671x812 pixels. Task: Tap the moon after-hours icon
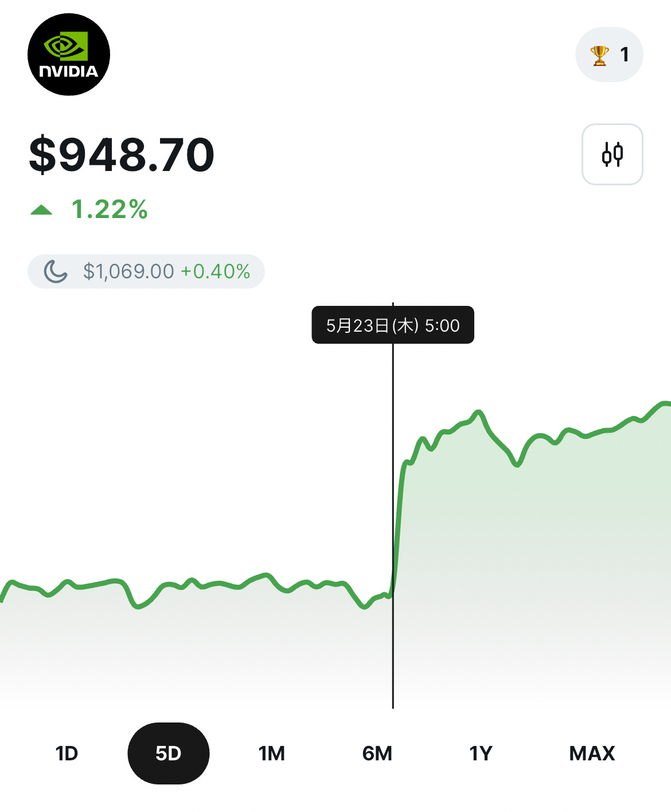pos(56,271)
